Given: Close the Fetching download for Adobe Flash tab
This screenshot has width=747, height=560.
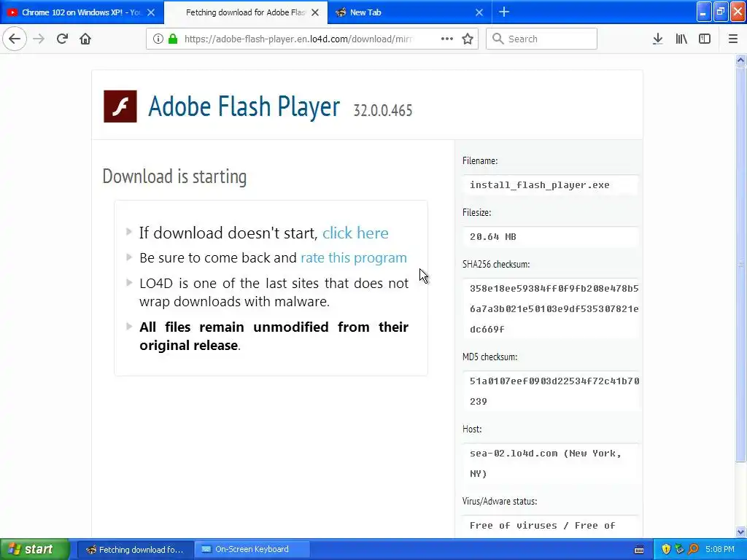Looking at the screenshot, I should 315,12.
